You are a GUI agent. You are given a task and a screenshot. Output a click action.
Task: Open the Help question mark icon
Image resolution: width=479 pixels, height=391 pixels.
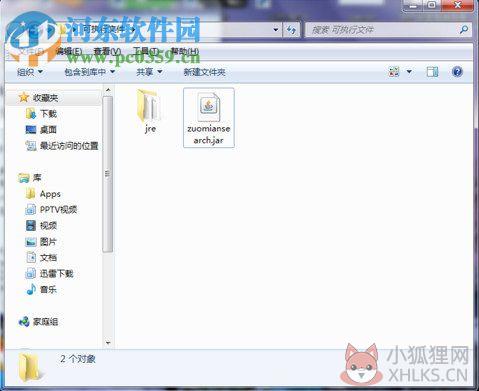(x=457, y=72)
